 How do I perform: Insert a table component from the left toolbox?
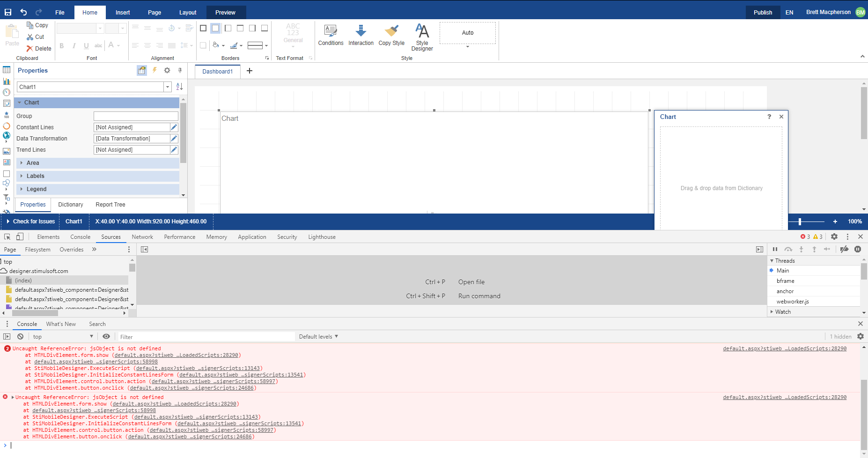[7, 70]
